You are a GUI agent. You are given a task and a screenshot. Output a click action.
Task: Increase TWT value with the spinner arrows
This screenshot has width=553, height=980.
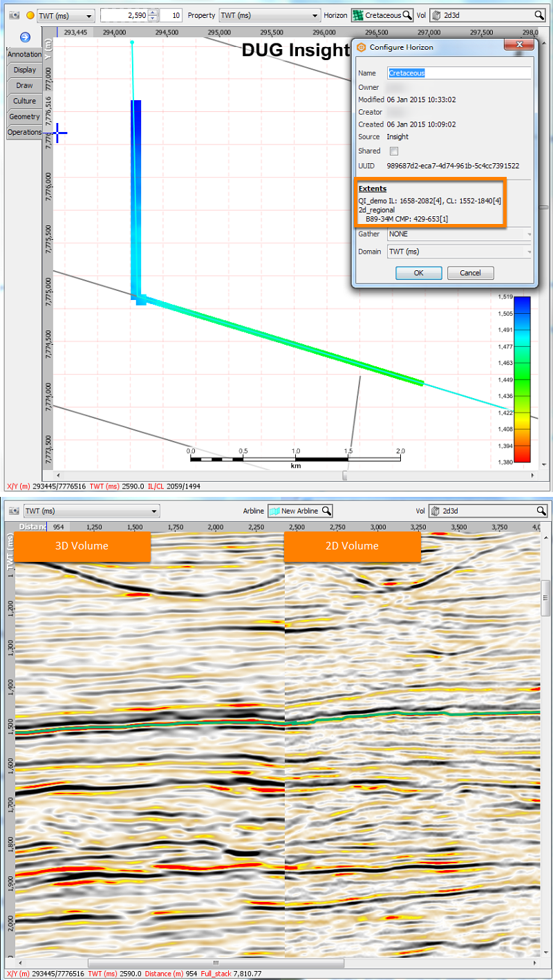tap(153, 12)
